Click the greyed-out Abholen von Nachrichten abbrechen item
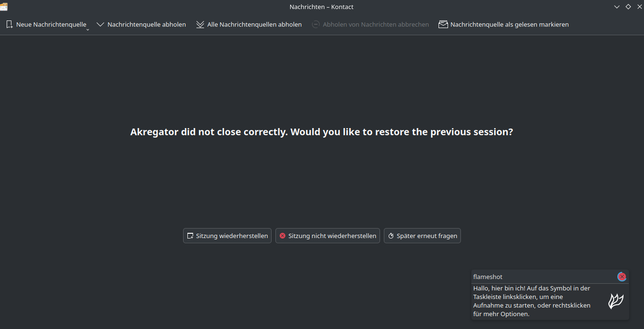The height and width of the screenshot is (329, 644). click(x=371, y=24)
